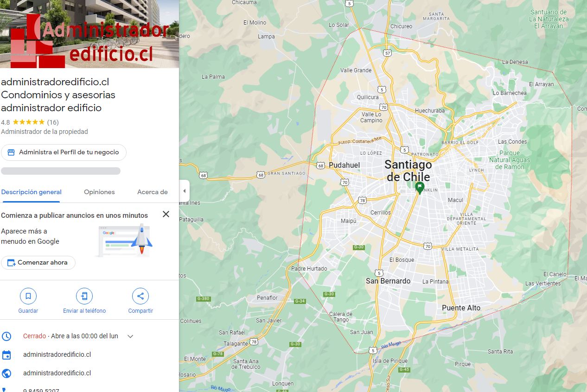Viewport: 587px width, 392px height.
Task: Select the Descripción general tab
Action: coord(31,192)
